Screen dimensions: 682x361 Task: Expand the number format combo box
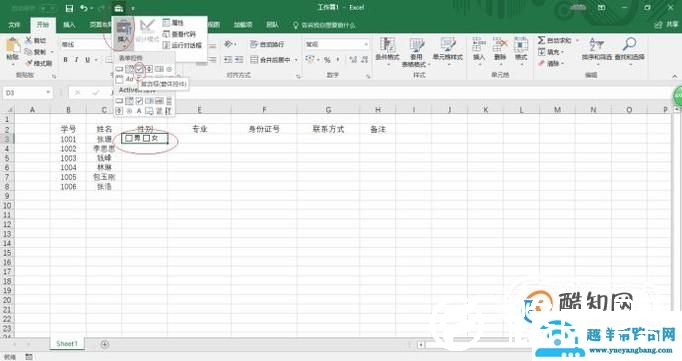[x=366, y=44]
